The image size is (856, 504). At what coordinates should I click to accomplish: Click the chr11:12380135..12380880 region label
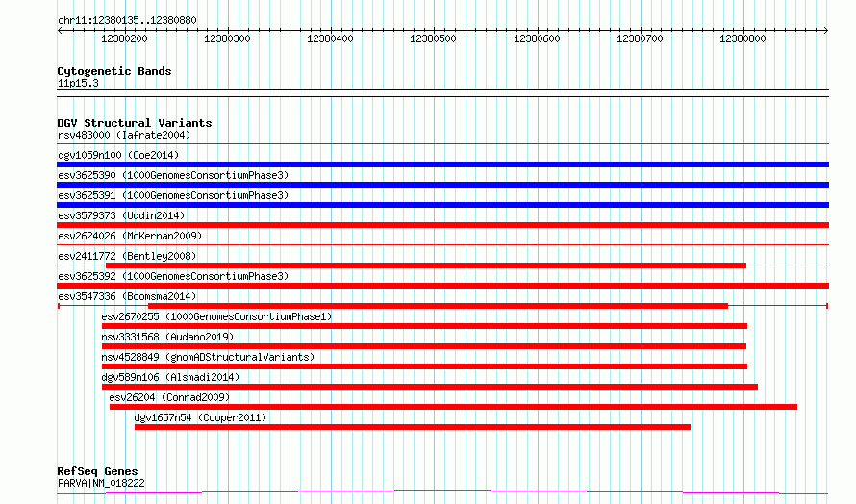pos(127,20)
